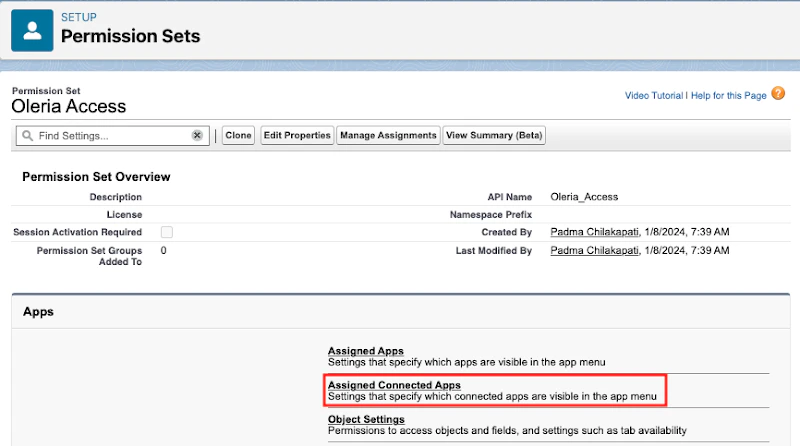The width and height of the screenshot is (800, 446).
Task: Open Assigned Connected Apps settings
Action: coord(394,385)
